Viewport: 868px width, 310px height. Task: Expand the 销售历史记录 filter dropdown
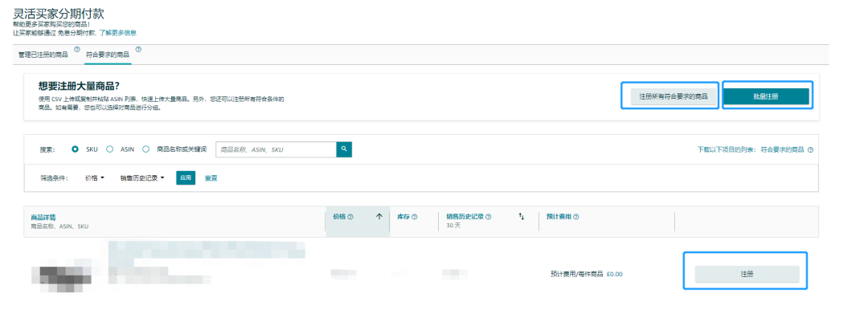click(142, 177)
